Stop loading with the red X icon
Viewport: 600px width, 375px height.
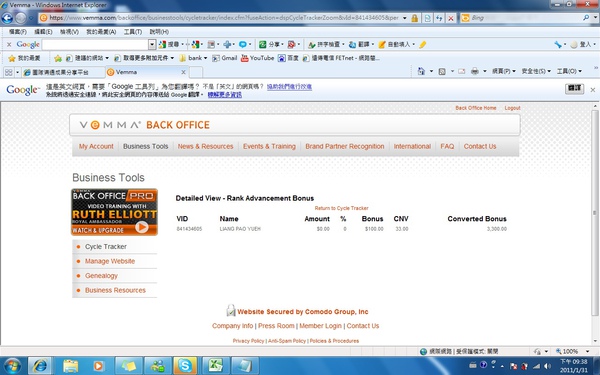pos(451,18)
